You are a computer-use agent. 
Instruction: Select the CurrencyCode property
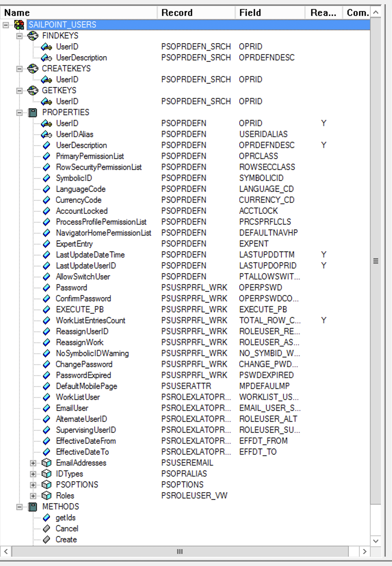[x=79, y=200]
